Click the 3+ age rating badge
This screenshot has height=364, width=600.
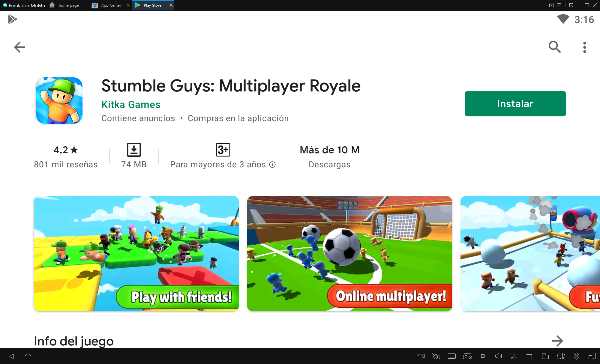[223, 150]
